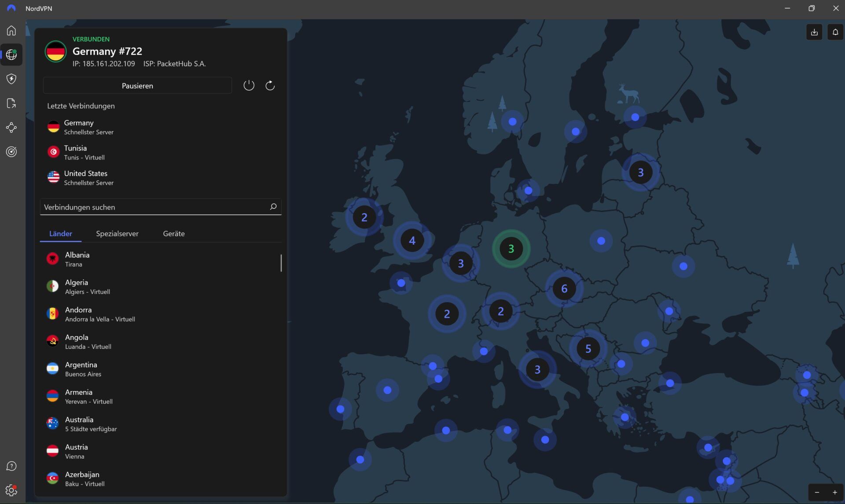Click the Baltic cluster marker labeled 3
Viewport: 845px width, 504px height.
click(x=640, y=172)
